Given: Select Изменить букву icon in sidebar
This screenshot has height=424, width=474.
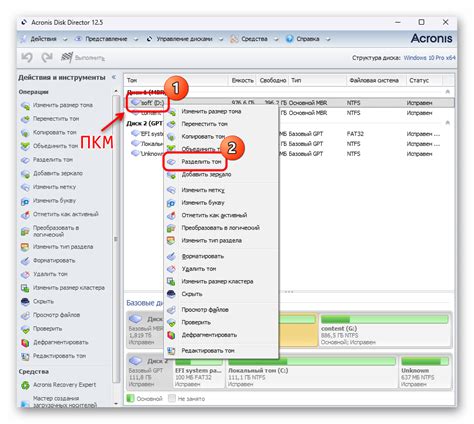Looking at the screenshot, I should [x=25, y=201].
